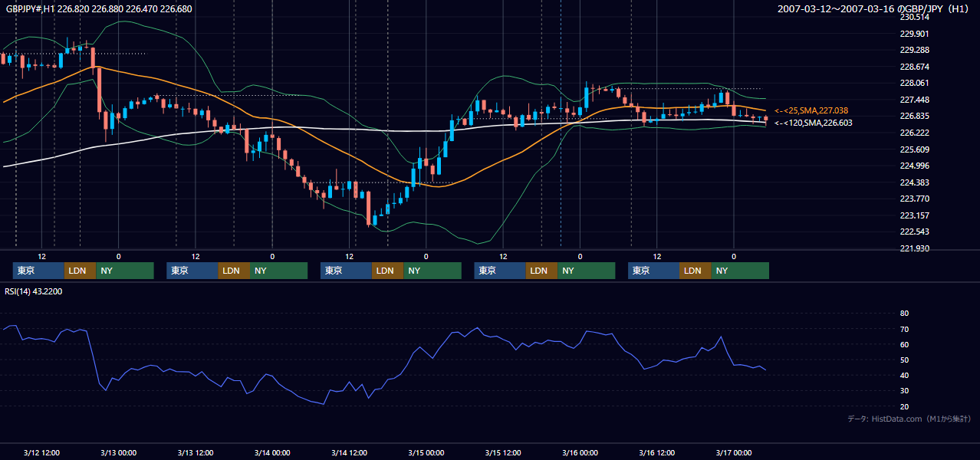Click the 230.514 price axis label
This screenshot has height=460, width=980.
tap(914, 17)
